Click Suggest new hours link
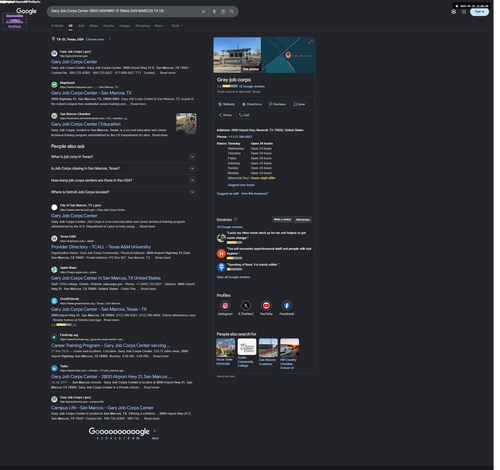 click(x=241, y=185)
